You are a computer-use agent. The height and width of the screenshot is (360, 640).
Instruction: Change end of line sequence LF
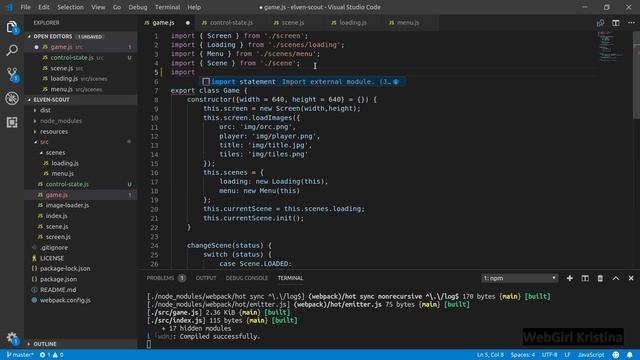pyautogui.click(x=567, y=355)
